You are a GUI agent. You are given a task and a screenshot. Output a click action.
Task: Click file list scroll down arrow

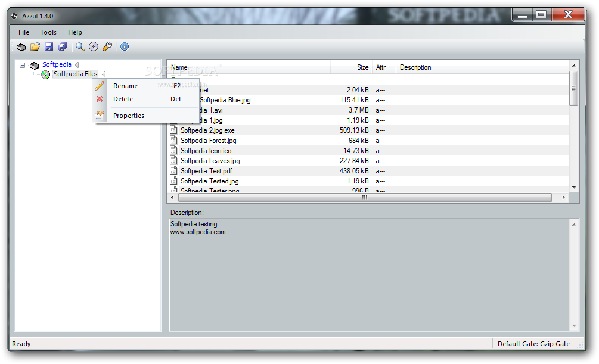click(x=574, y=188)
